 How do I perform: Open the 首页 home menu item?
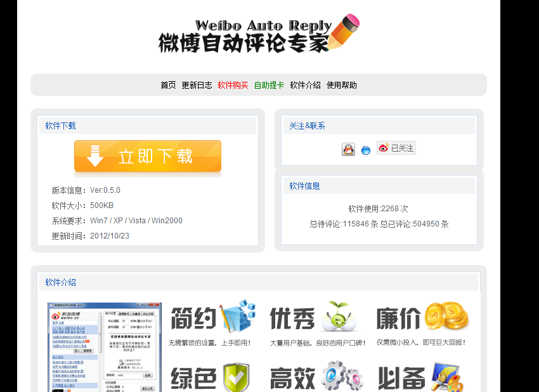(168, 85)
